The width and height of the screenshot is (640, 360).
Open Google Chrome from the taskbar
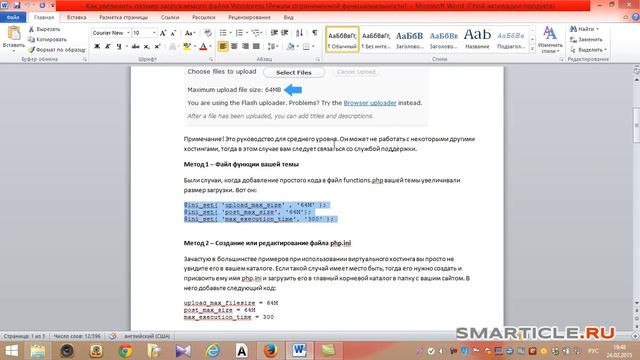[126, 351]
